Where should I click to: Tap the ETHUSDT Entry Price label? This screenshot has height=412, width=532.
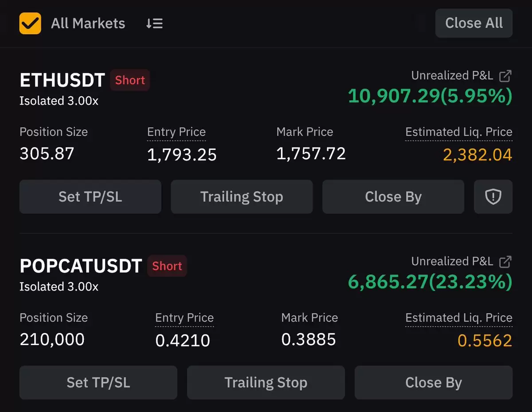click(176, 132)
